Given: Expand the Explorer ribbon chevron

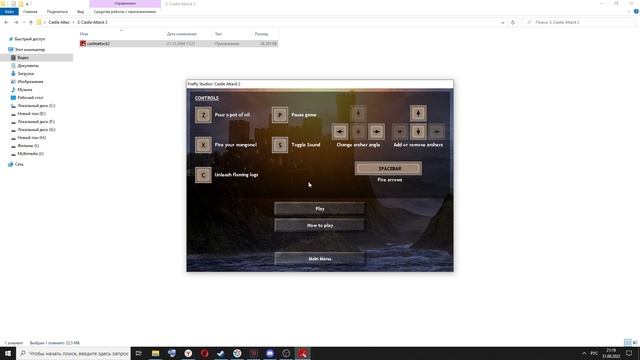Looking at the screenshot, I should pyautogui.click(x=629, y=12).
